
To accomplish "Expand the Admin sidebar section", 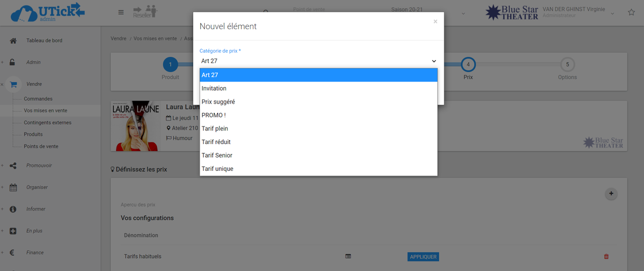I will point(33,62).
